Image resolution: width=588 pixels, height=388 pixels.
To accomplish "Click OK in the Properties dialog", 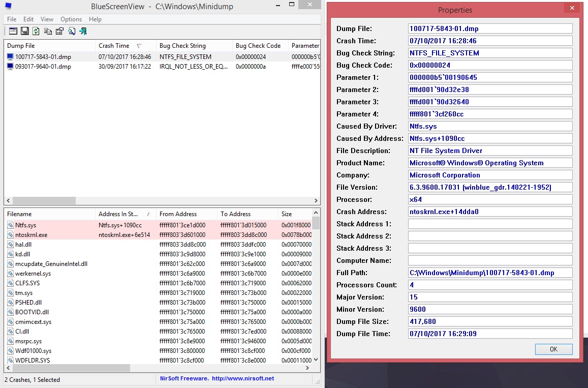I will tap(553, 349).
